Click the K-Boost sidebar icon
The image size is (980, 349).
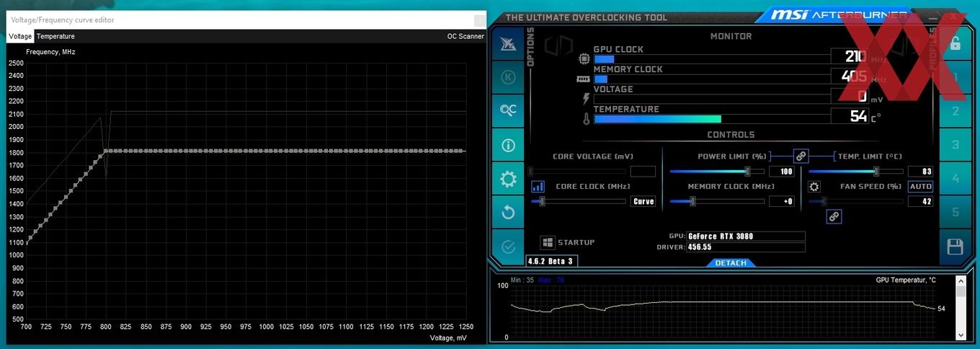tap(508, 77)
